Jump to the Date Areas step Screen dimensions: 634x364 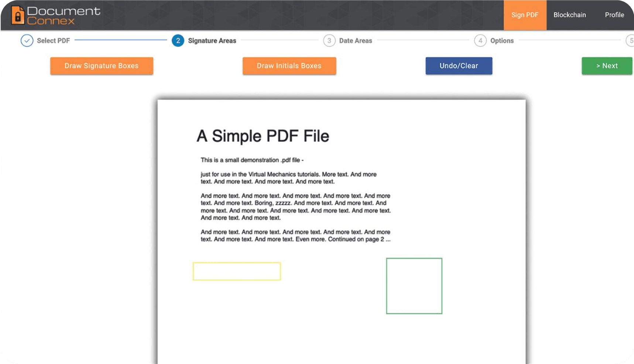click(x=356, y=41)
